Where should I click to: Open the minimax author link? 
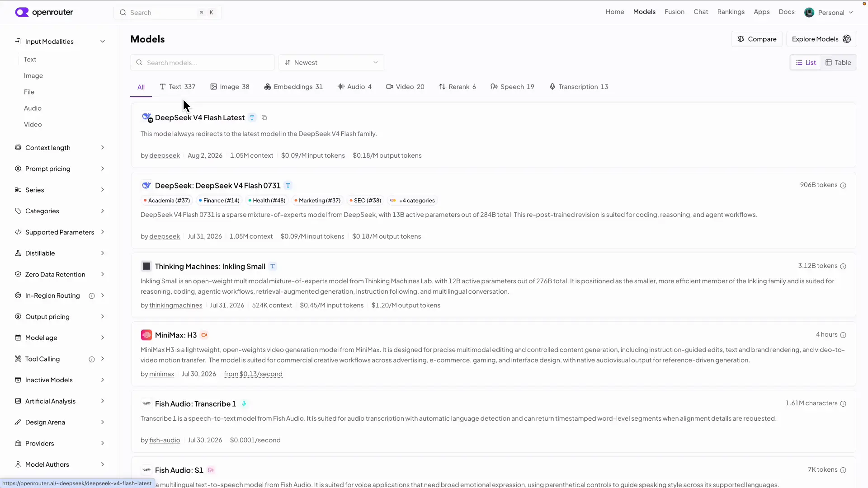[x=162, y=375]
